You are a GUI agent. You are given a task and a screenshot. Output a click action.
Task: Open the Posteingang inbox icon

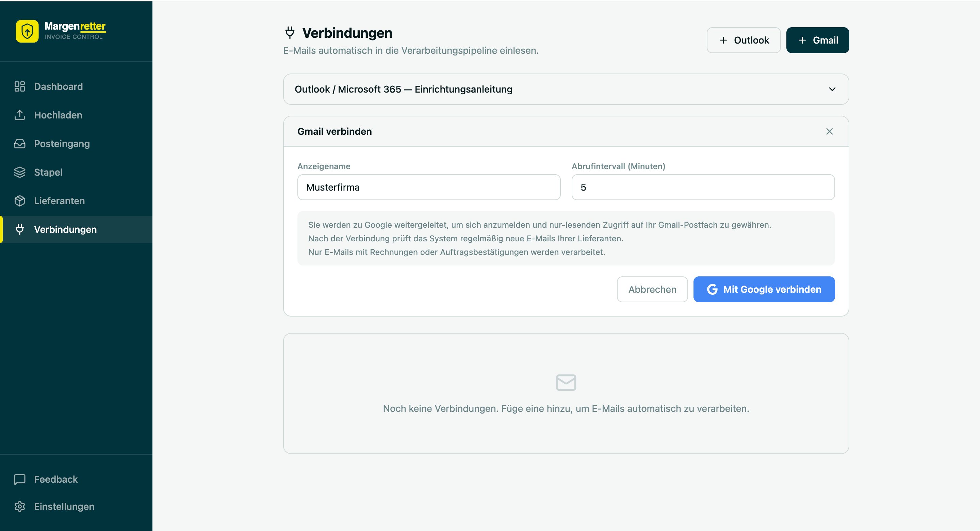coord(20,144)
